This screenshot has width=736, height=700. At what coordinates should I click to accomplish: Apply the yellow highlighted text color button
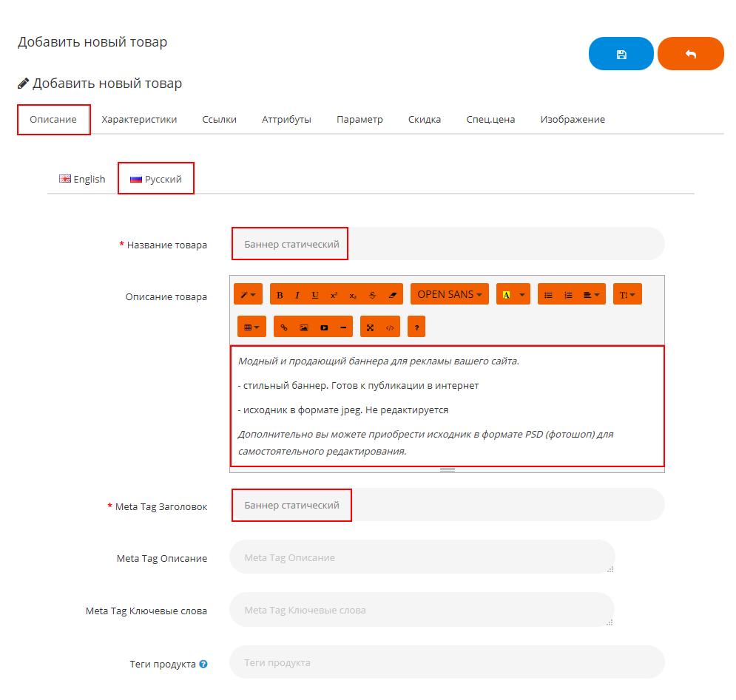(x=506, y=295)
